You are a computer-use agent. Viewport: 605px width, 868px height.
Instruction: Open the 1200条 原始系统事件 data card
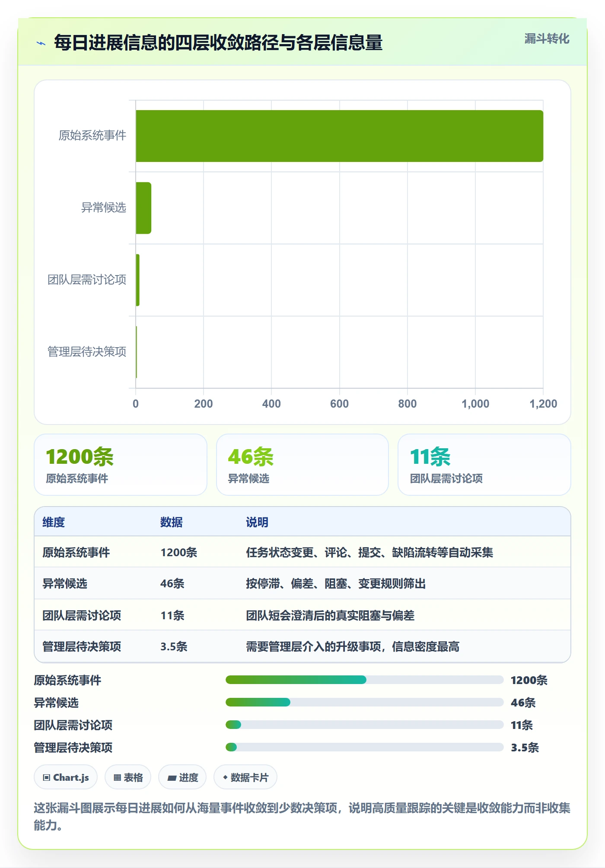point(121,465)
